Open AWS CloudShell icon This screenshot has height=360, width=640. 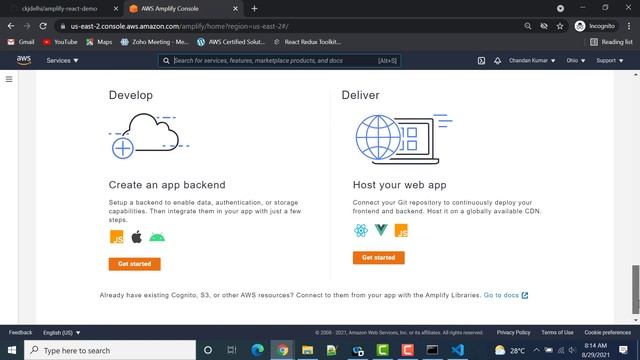pyautogui.click(x=481, y=61)
